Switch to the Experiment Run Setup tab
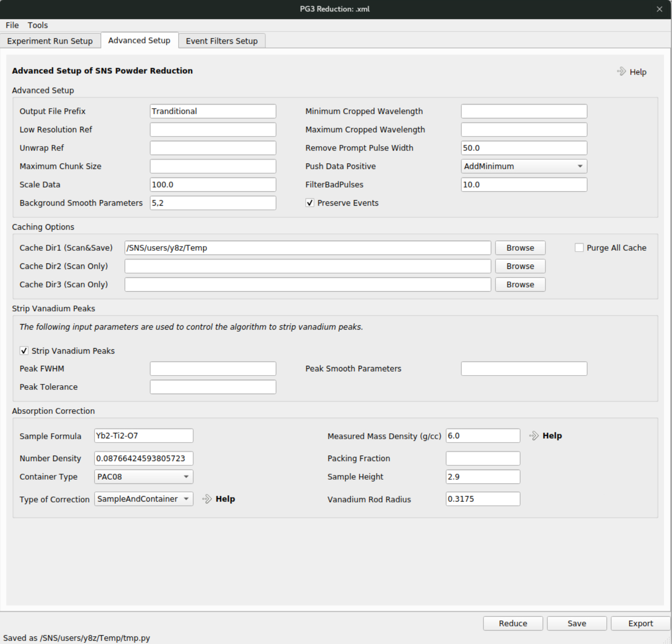The width and height of the screenshot is (672, 644). (x=50, y=41)
